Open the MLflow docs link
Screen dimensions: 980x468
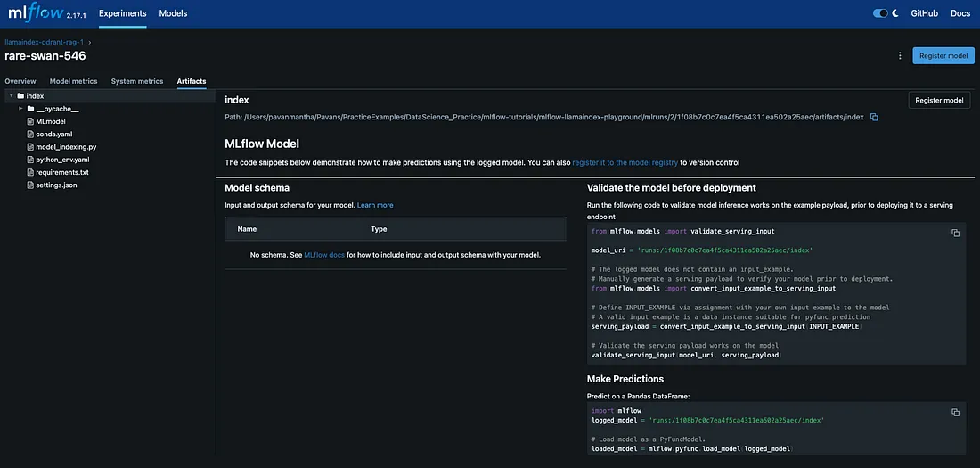click(x=324, y=255)
